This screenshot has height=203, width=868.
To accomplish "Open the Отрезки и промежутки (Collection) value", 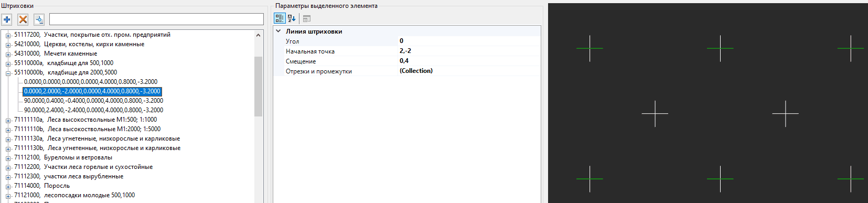I will pyautogui.click(x=469, y=71).
